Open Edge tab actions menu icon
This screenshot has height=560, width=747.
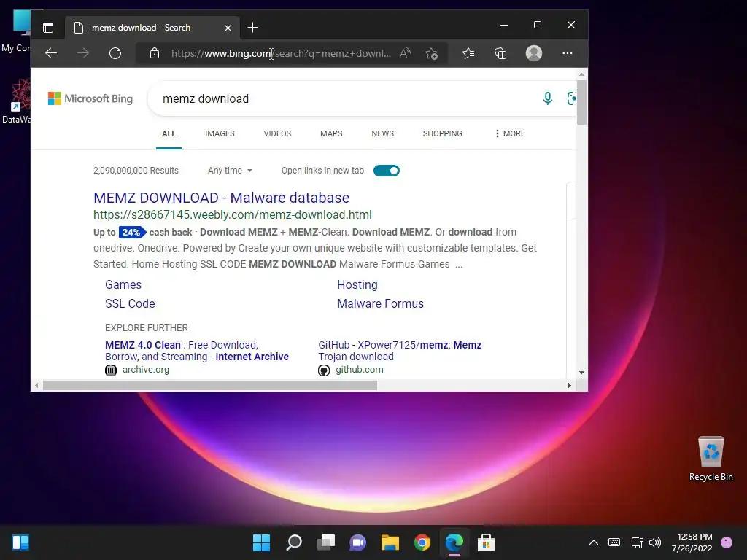pyautogui.click(x=48, y=28)
